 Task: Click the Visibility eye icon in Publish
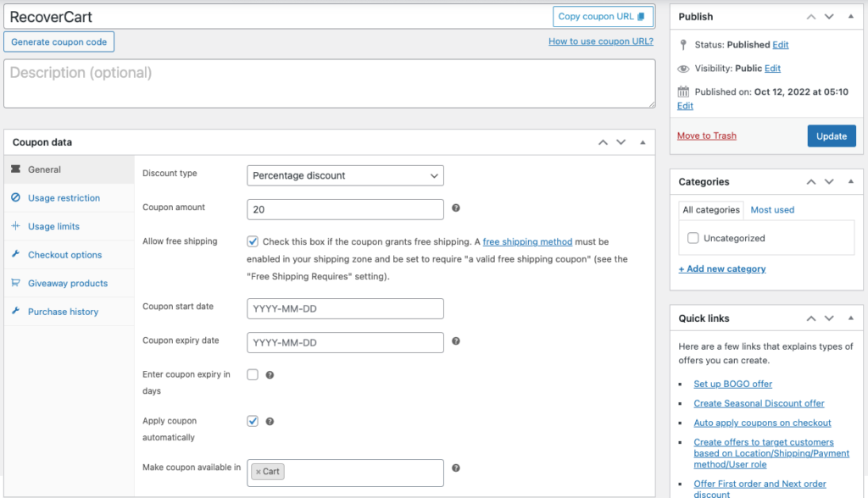pos(683,69)
